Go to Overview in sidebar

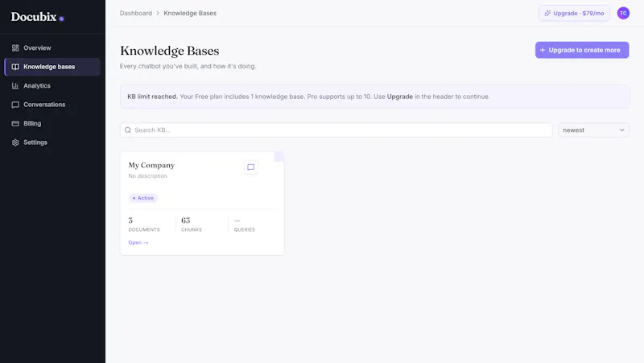(52, 48)
